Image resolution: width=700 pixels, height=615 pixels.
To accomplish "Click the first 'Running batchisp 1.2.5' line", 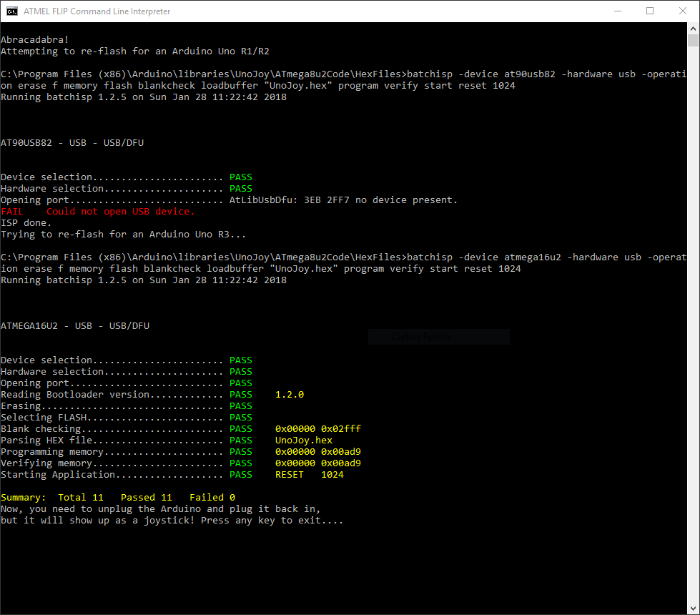I will [x=144, y=97].
